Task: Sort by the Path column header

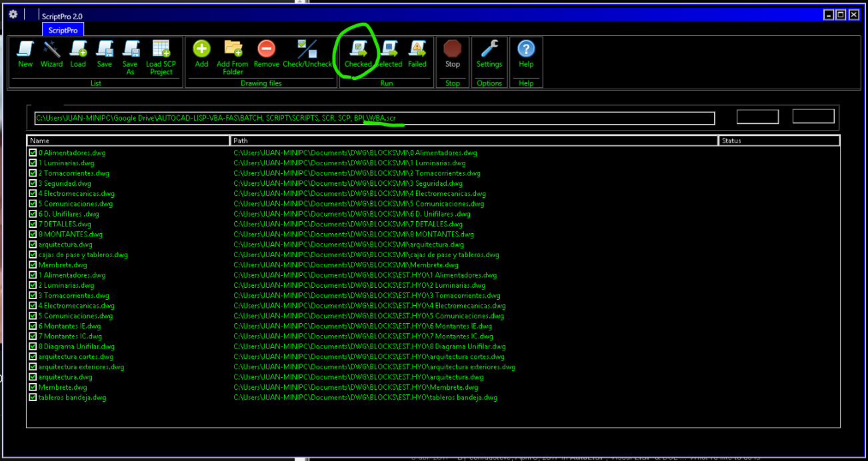Action: [475, 141]
